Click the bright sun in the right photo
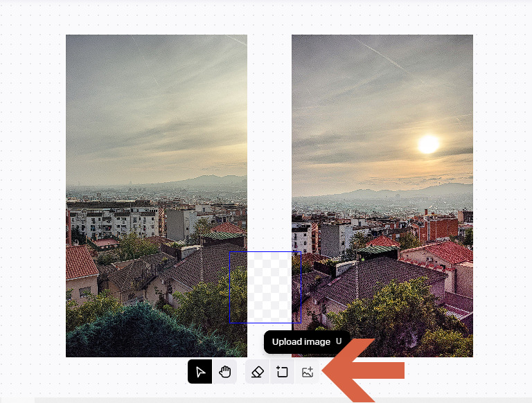 pos(428,144)
